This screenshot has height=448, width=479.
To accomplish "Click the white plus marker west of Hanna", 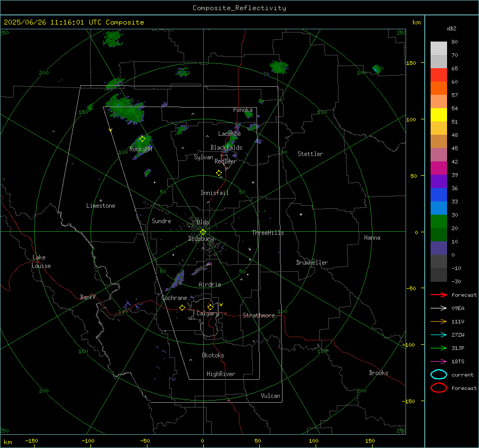I will point(301,214).
